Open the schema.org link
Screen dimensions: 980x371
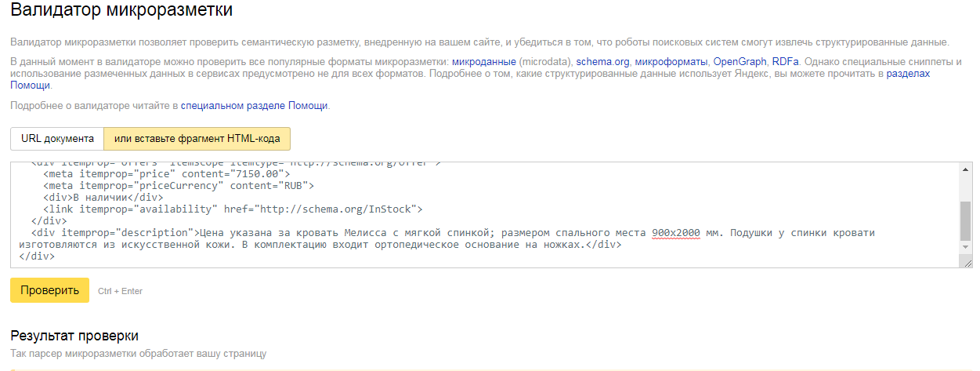(602, 61)
